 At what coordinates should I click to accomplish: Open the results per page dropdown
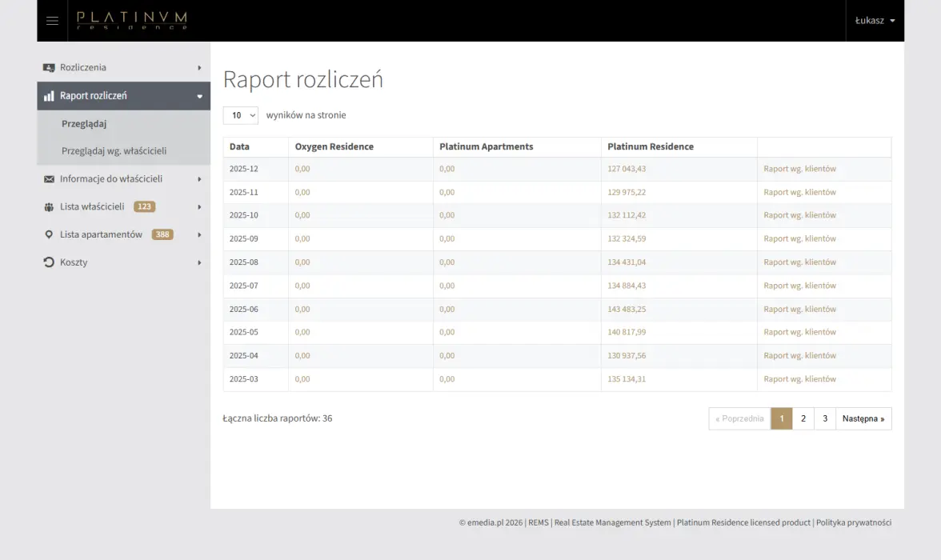point(240,115)
